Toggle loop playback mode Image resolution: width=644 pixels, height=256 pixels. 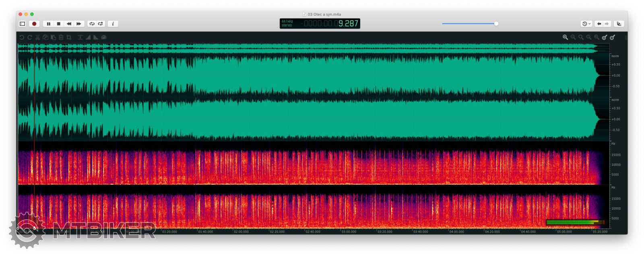coord(92,24)
